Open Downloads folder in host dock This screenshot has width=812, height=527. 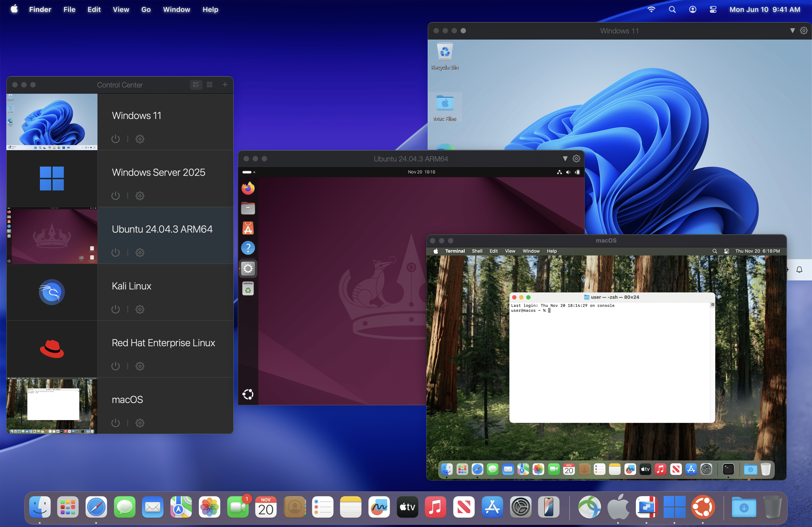pos(744,507)
